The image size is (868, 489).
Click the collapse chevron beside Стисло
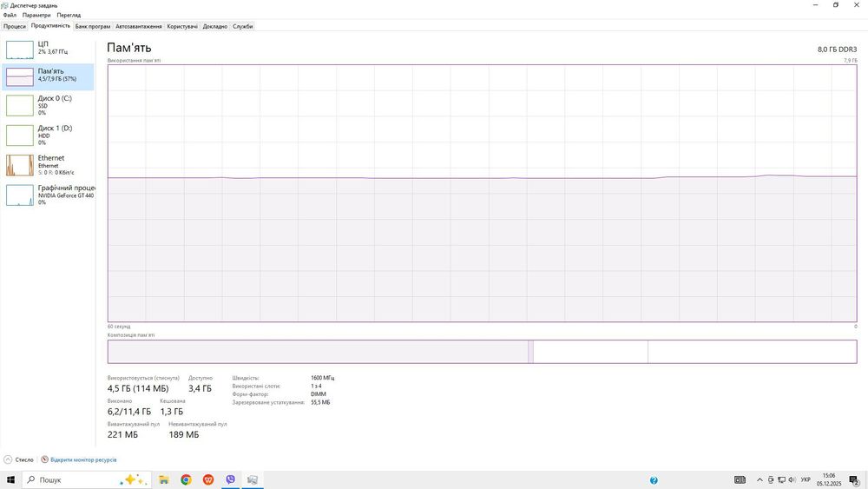[x=8, y=459]
